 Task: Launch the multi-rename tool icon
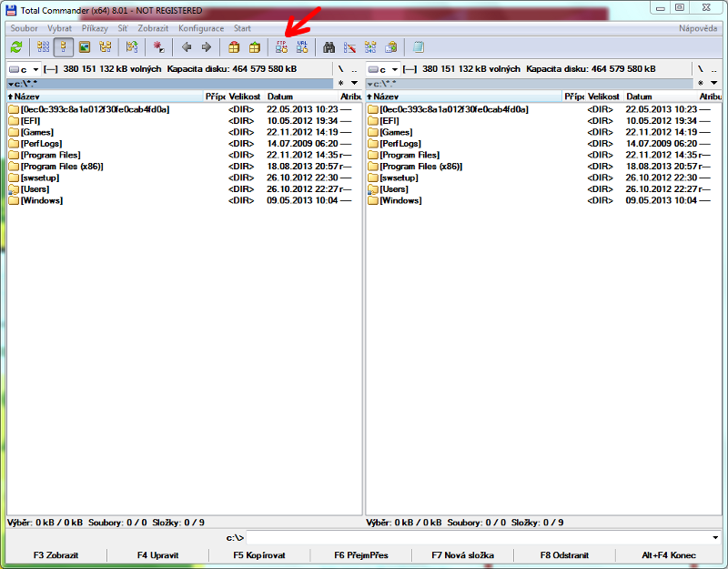pyautogui.click(x=349, y=47)
